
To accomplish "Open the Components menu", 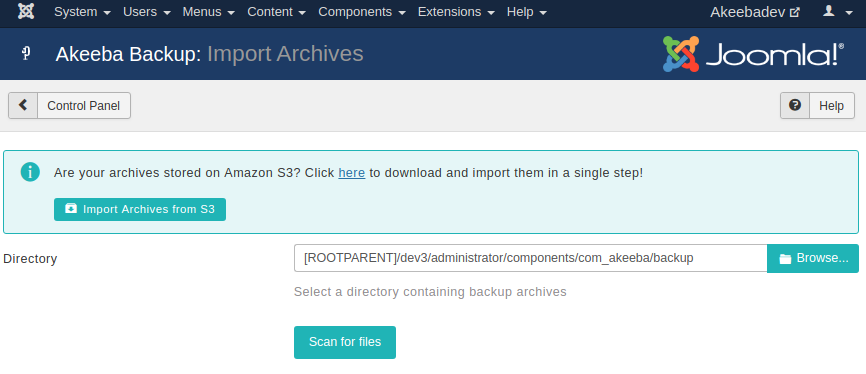I will [362, 12].
